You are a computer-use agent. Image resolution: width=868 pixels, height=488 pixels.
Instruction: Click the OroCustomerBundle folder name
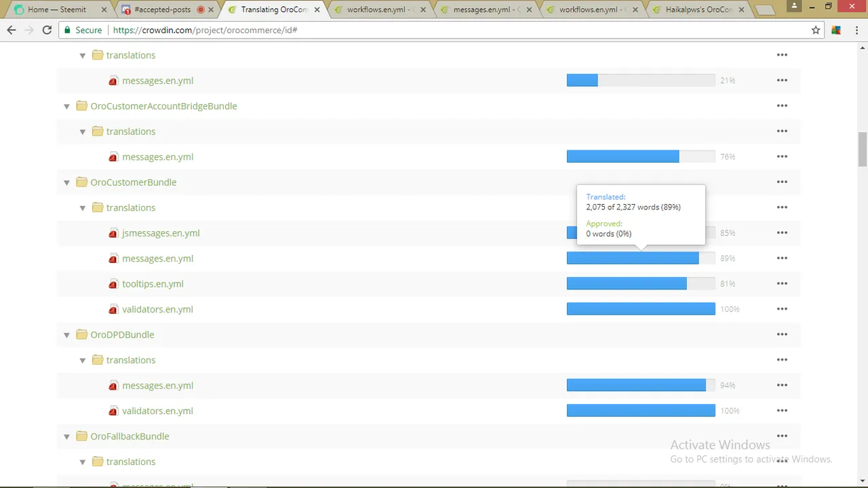coord(133,182)
